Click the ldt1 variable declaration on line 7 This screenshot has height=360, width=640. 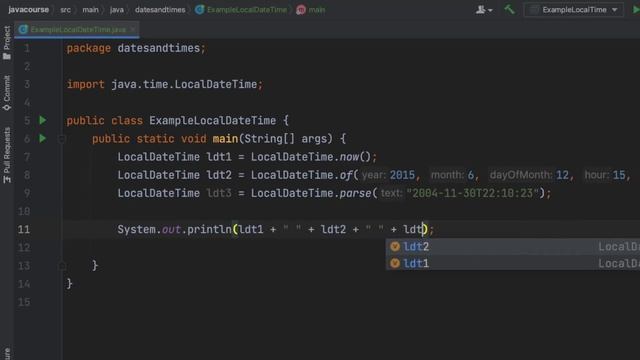click(x=219, y=157)
